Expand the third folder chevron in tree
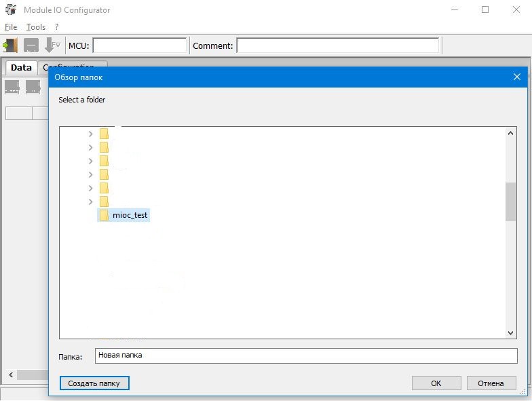Viewport: 532px width, 401px height. coord(90,161)
